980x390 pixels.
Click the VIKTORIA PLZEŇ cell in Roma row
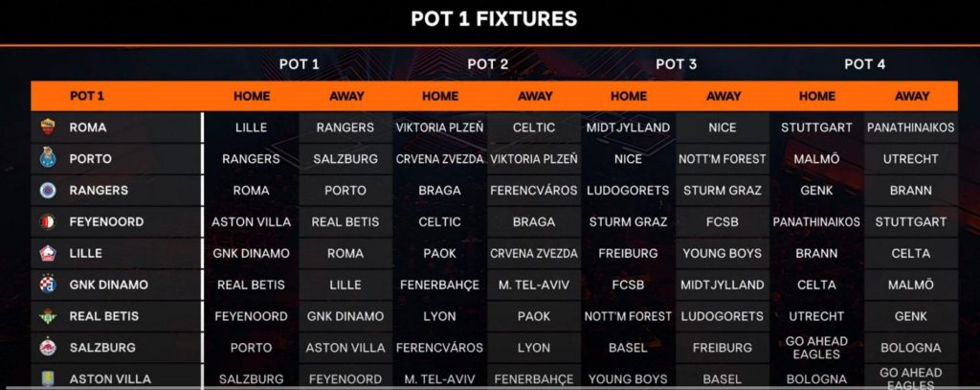pyautogui.click(x=439, y=127)
